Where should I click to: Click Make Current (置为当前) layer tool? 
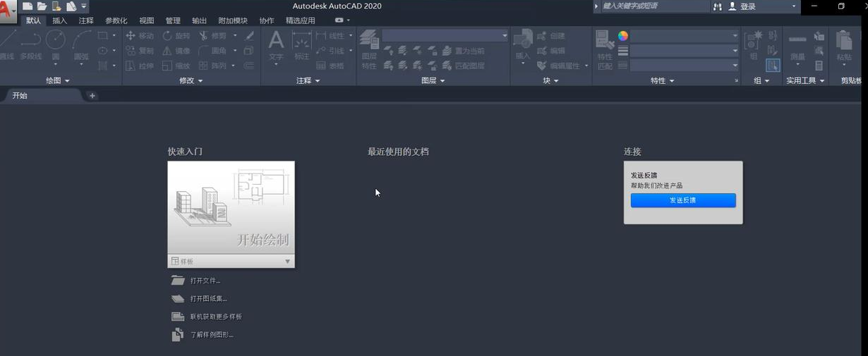click(x=463, y=51)
